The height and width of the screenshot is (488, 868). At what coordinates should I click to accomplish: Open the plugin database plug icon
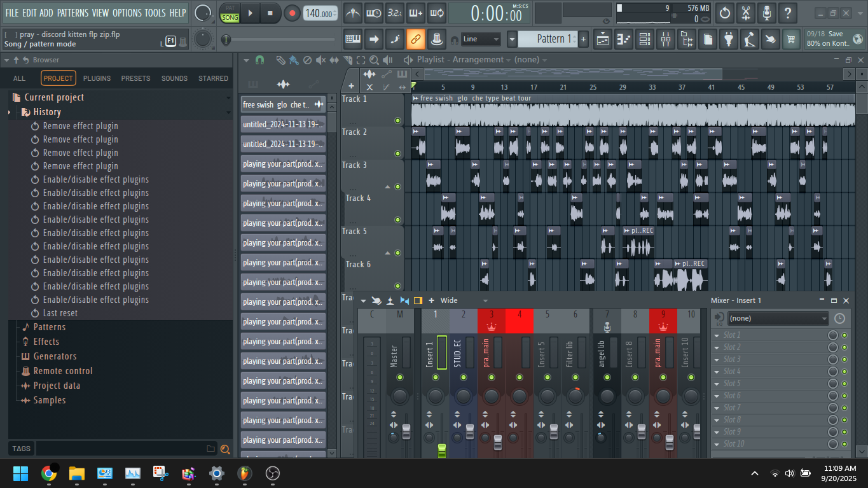click(728, 39)
